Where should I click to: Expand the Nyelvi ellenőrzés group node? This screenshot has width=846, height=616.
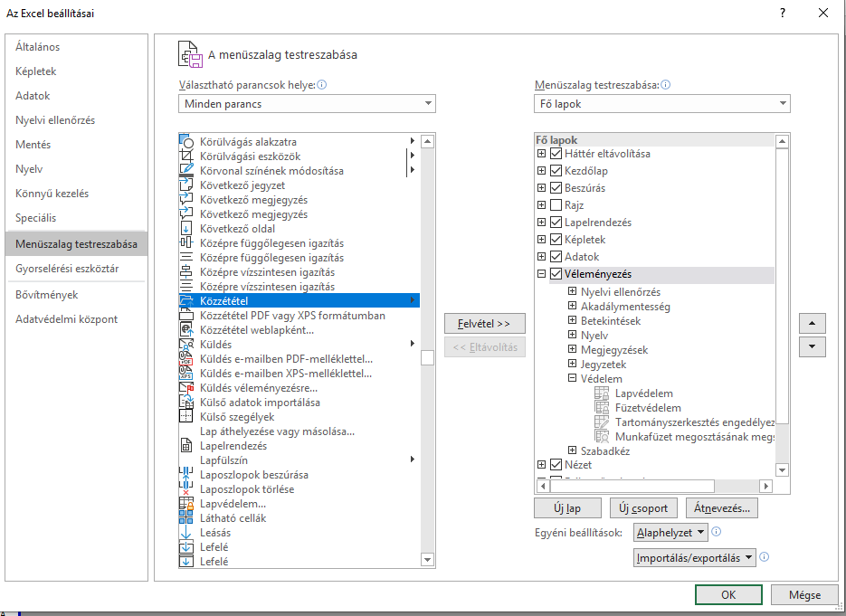click(573, 291)
